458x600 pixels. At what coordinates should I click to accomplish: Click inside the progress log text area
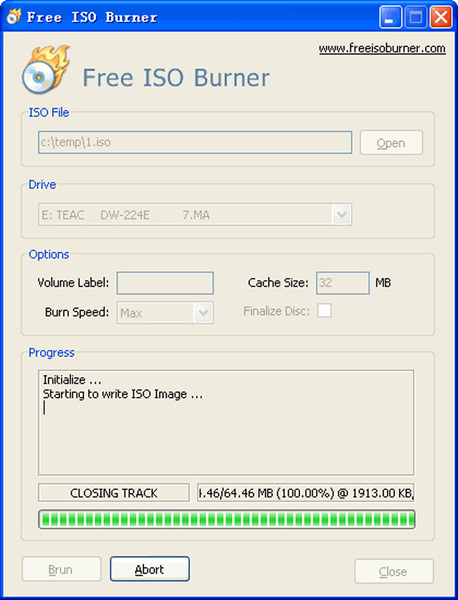click(226, 422)
